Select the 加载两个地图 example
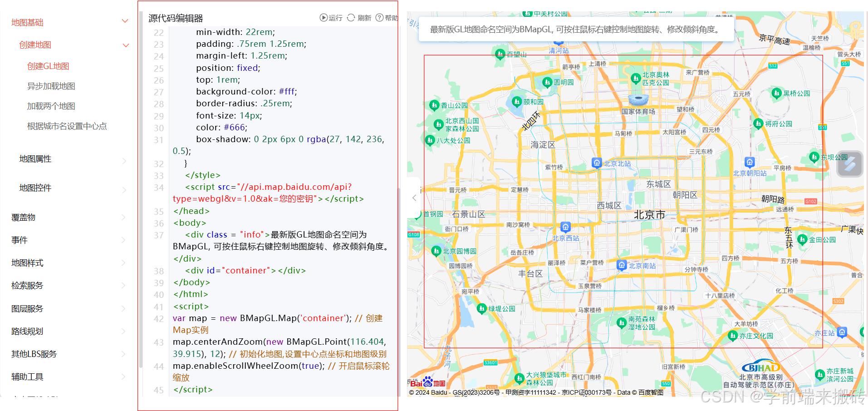The width and height of the screenshot is (868, 411). (51, 106)
